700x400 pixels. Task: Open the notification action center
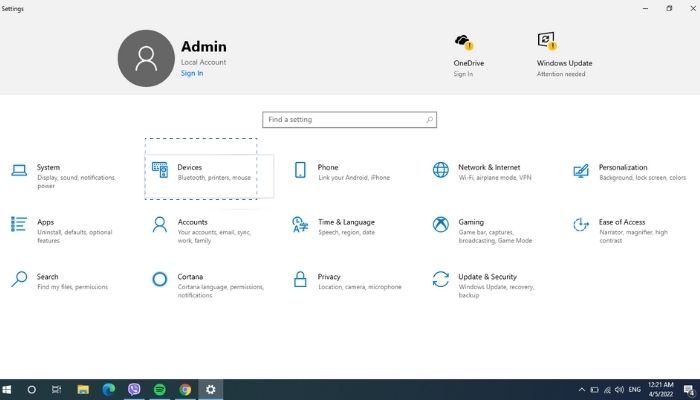(689, 390)
